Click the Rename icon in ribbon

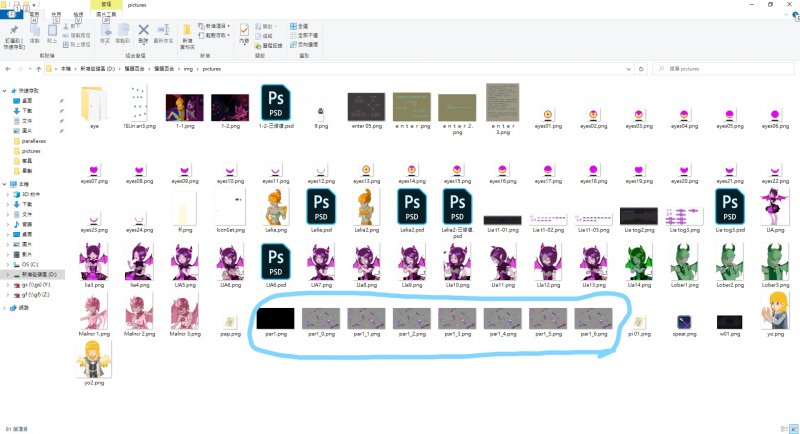point(163,30)
